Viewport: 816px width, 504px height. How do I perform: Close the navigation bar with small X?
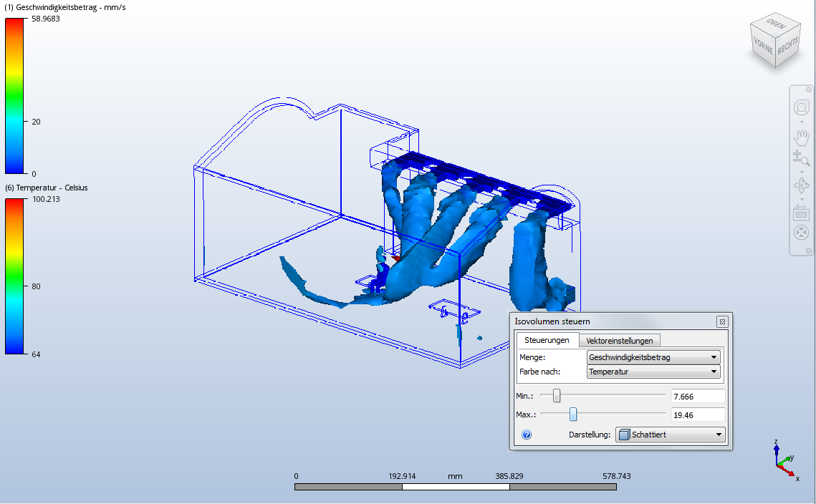point(809,89)
